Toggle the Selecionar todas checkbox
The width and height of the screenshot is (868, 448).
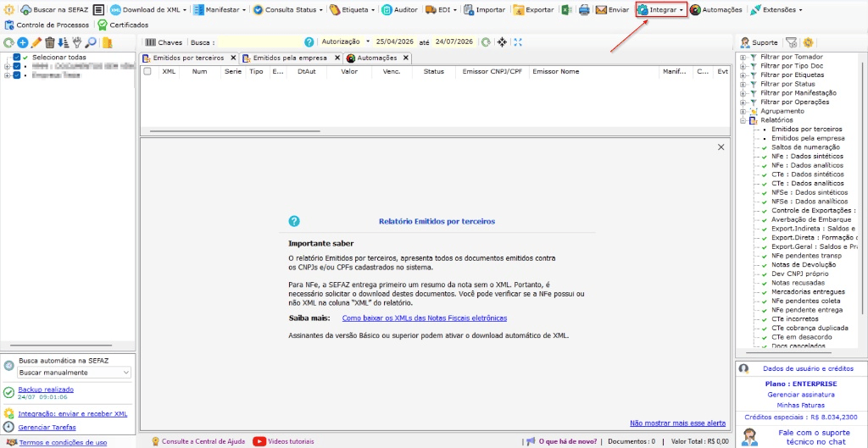pyautogui.click(x=17, y=58)
